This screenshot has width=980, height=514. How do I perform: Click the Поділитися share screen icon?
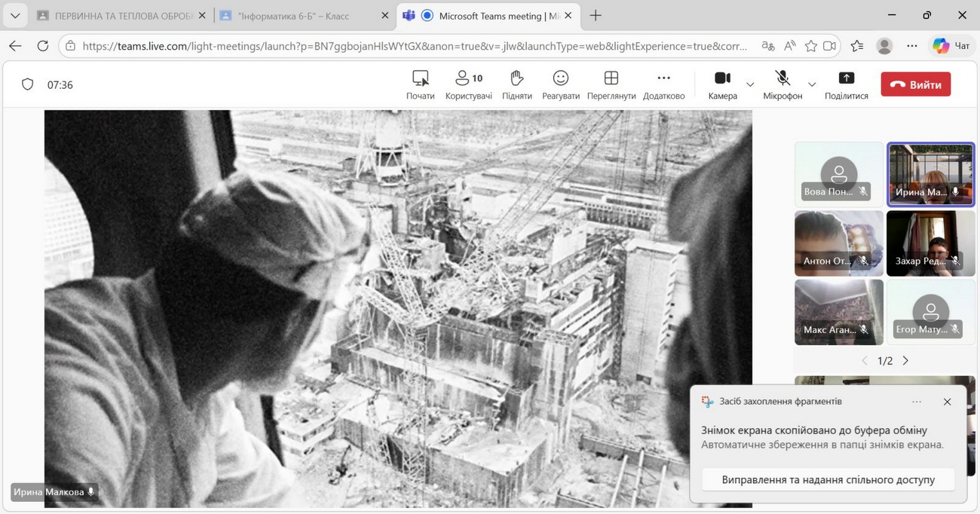[846, 85]
